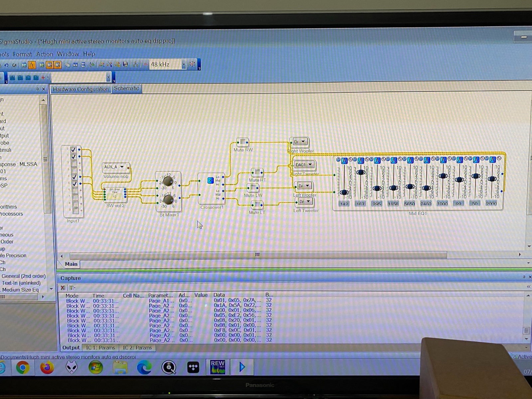Open the Help menu
Viewport: 532px width, 399px height.
89,54
